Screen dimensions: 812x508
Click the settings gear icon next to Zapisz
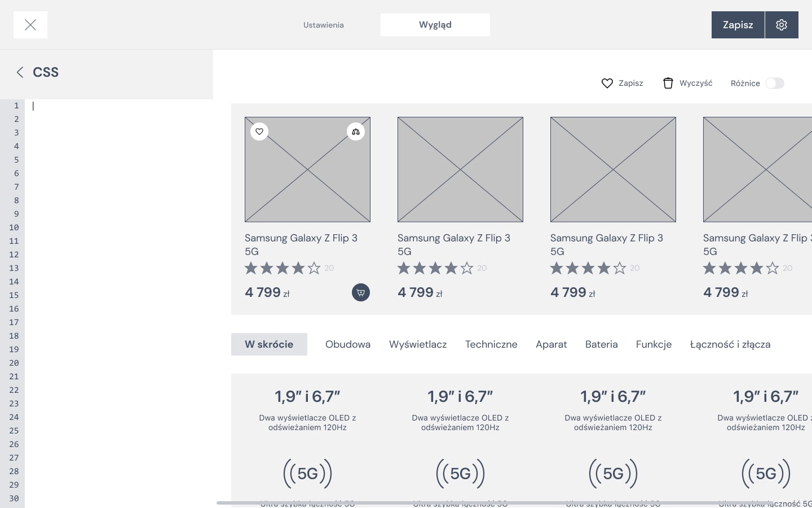tap(781, 25)
